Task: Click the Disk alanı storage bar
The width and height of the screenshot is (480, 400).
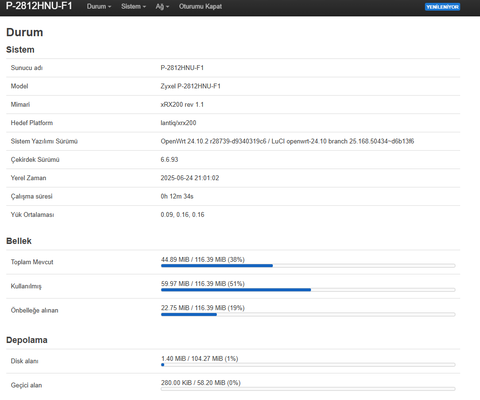Action: [x=308, y=365]
